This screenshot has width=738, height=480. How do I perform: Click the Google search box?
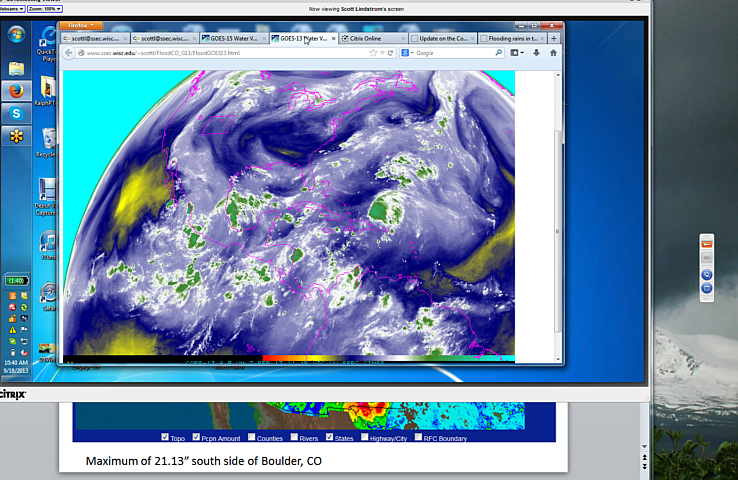[455, 52]
